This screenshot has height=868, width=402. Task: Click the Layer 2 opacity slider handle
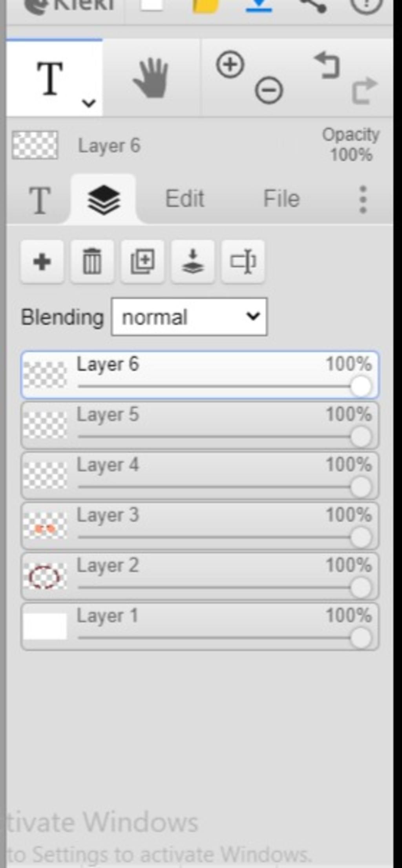pos(361,587)
